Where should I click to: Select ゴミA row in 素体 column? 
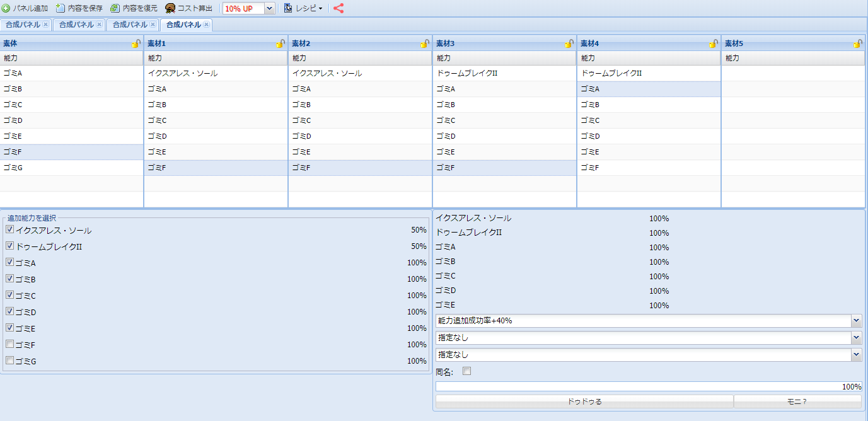pyautogui.click(x=72, y=73)
